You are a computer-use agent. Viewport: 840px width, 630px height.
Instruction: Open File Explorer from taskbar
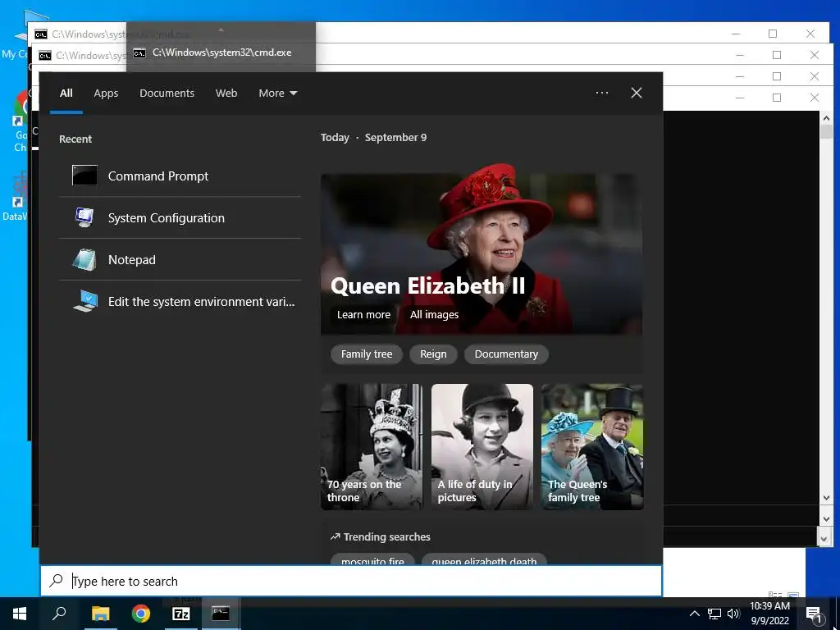click(x=100, y=614)
